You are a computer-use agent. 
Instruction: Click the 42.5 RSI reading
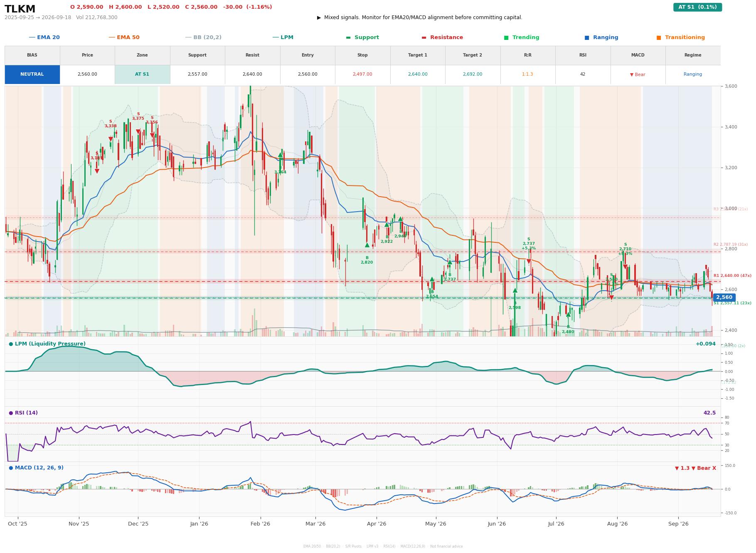click(709, 413)
